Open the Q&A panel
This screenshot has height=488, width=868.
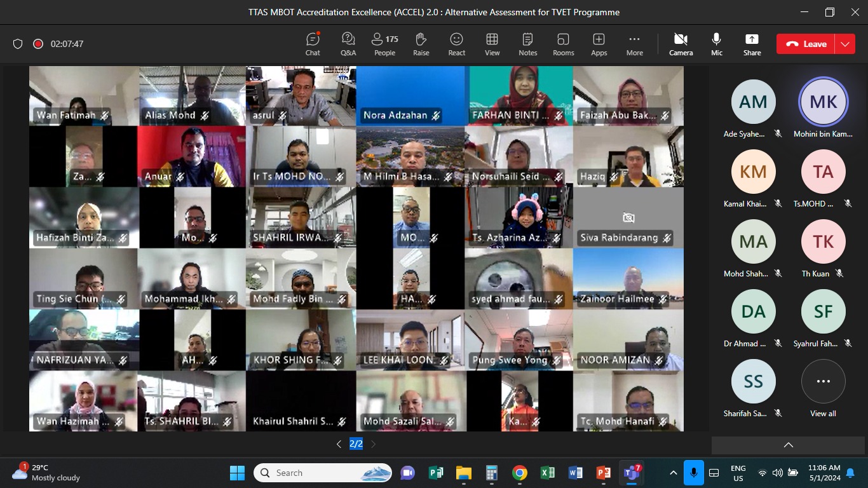point(348,44)
